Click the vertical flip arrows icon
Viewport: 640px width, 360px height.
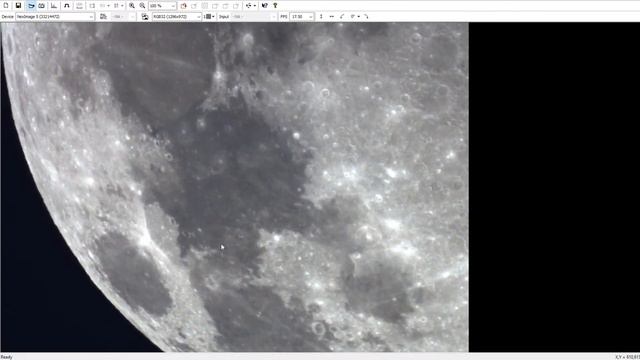coord(321,17)
